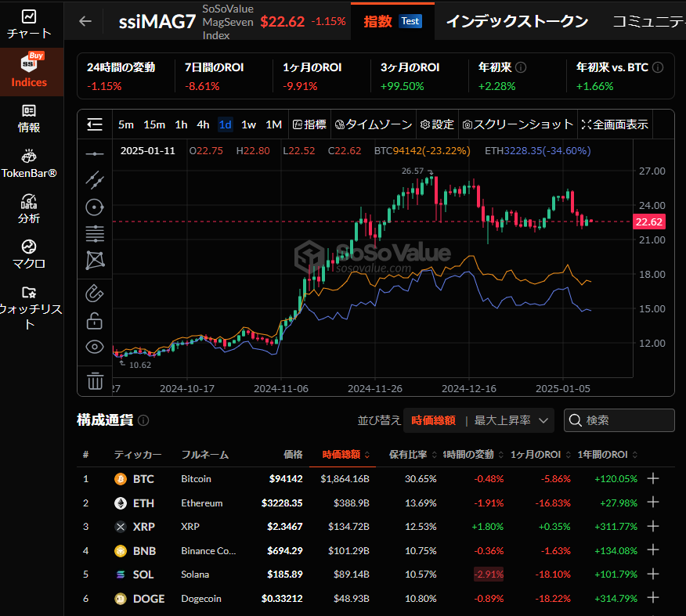686x616 pixels.
Task: Open chart 設定 settings
Action: (437, 124)
